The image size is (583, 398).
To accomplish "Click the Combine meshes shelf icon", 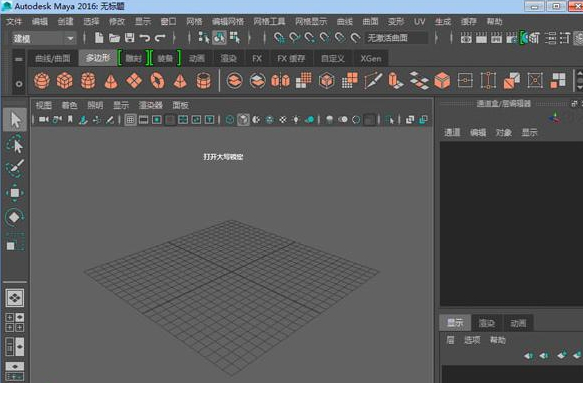I will [x=234, y=81].
